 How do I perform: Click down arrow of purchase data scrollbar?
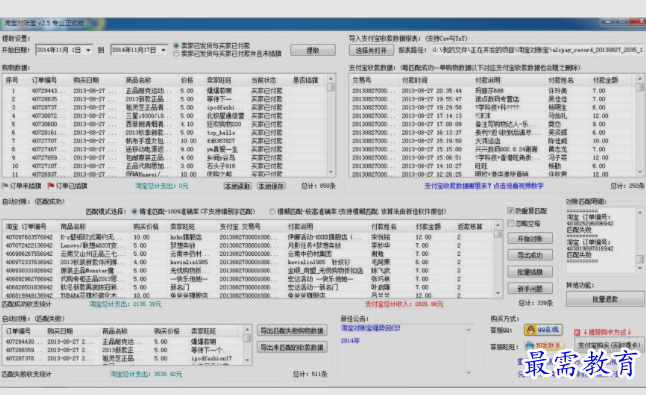[330, 173]
